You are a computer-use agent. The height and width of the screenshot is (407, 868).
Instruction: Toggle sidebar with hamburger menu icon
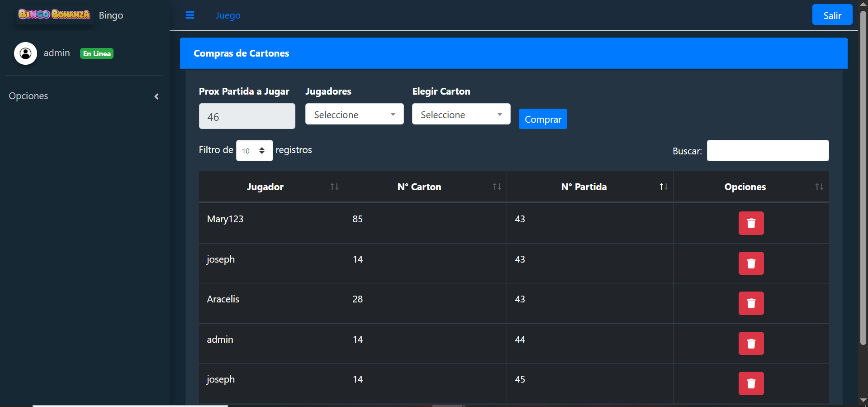tap(190, 15)
